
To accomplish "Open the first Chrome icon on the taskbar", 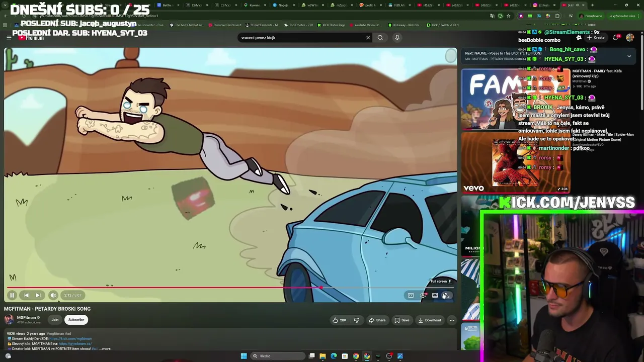I will pos(356,356).
